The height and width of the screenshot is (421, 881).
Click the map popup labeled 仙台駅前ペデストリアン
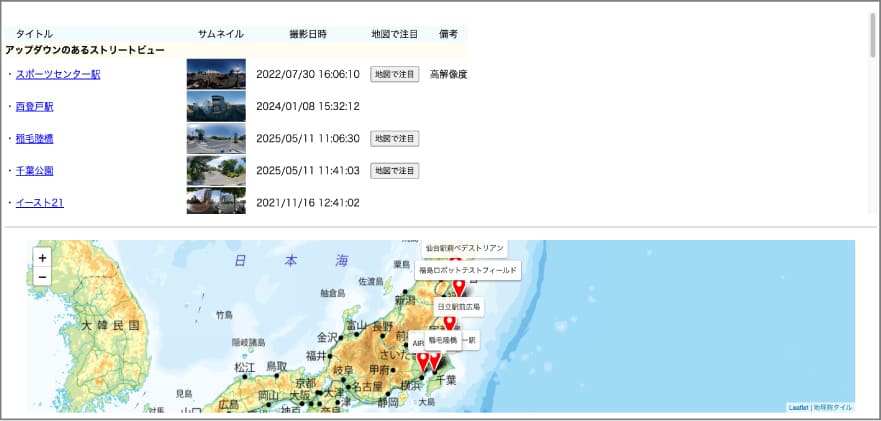[x=464, y=247]
